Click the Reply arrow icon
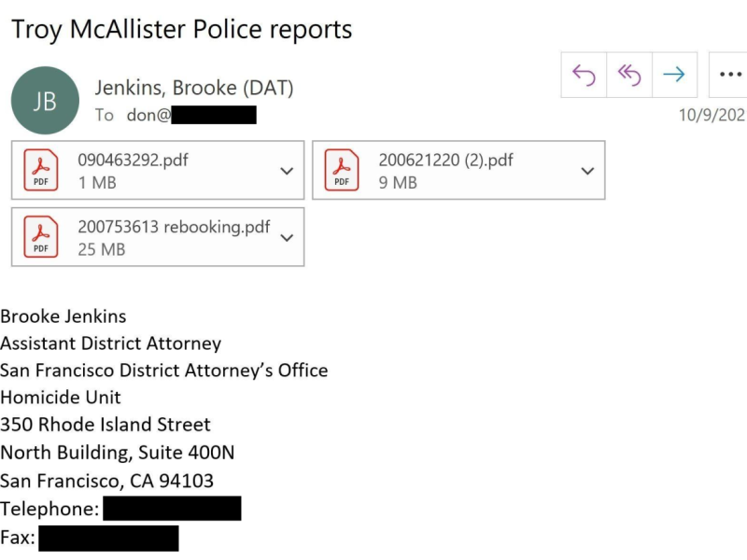 584,76
